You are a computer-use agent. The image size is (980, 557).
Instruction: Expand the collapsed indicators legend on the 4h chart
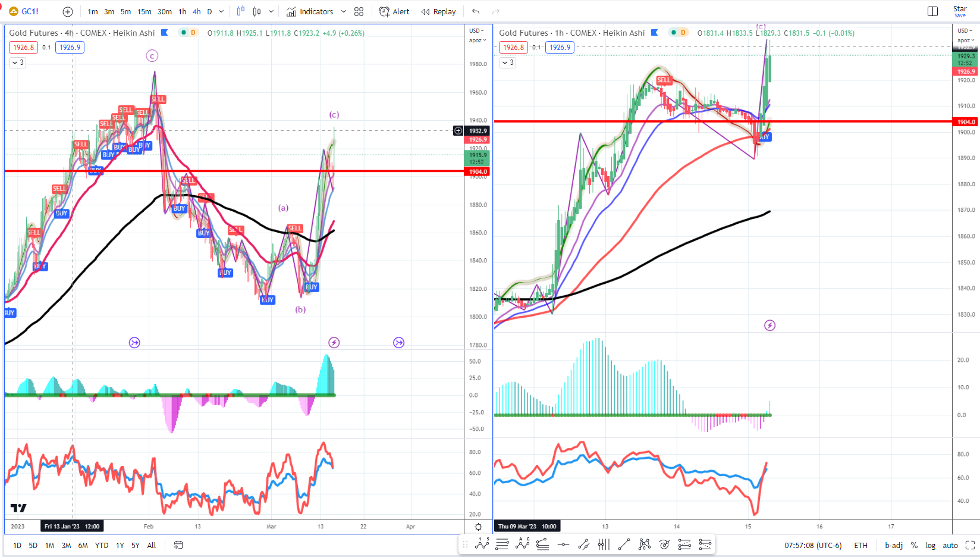(18, 62)
